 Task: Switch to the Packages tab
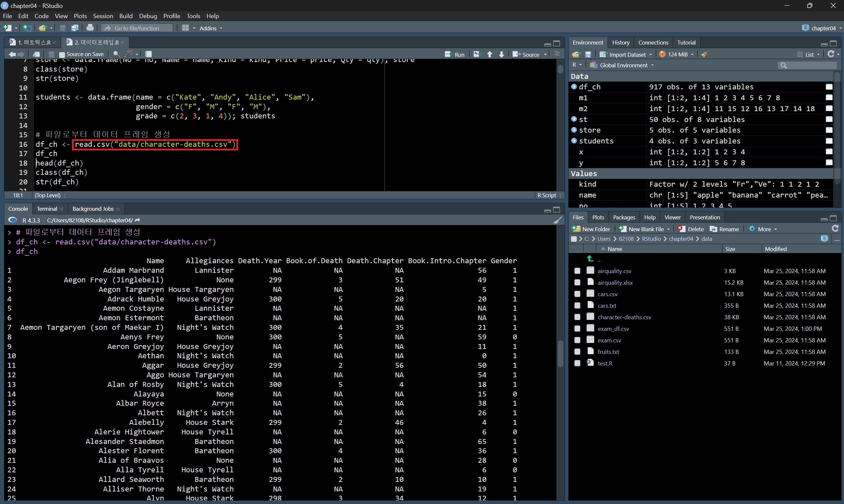tap(624, 217)
